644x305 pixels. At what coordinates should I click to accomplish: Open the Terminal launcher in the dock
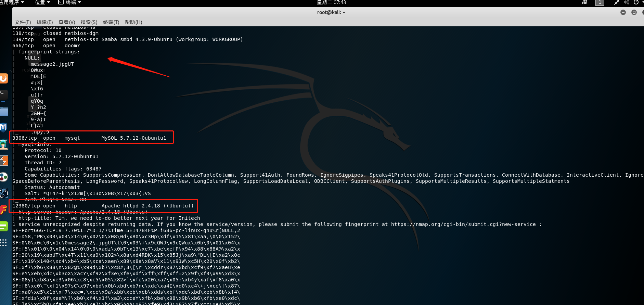point(3,95)
